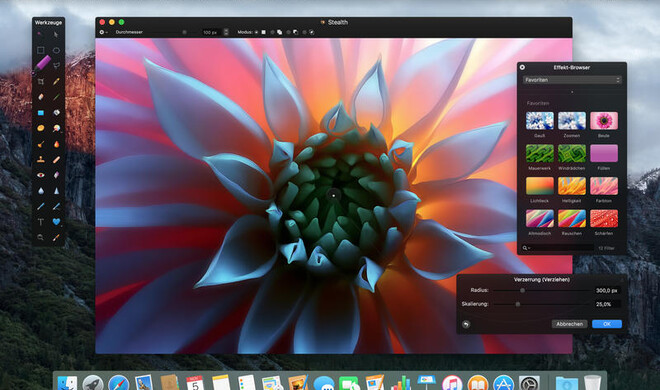The height and width of the screenshot is (390, 660).
Task: Open Safari from the Dock
Action: pyautogui.click(x=118, y=383)
